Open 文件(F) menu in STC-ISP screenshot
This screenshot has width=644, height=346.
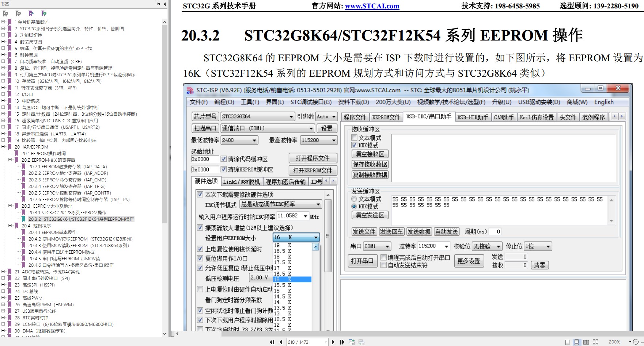click(198, 102)
